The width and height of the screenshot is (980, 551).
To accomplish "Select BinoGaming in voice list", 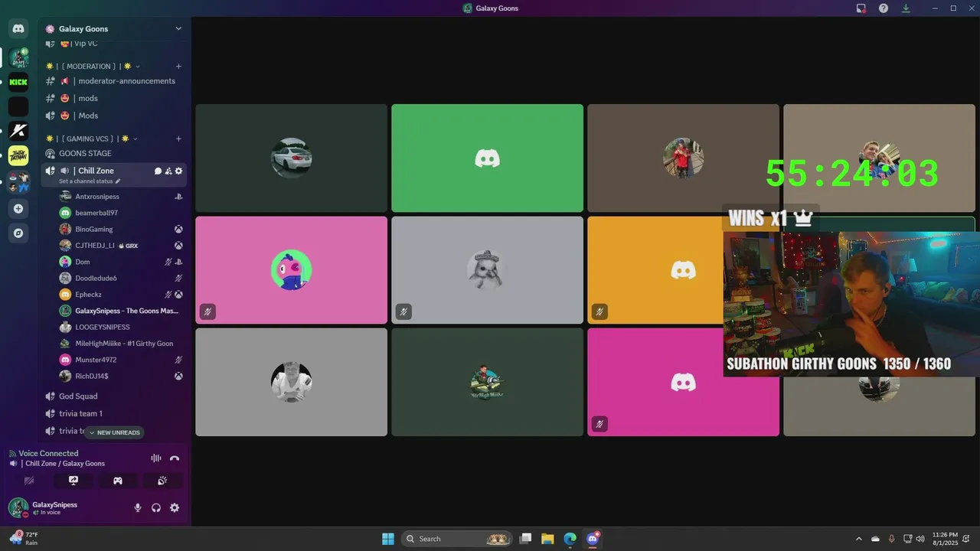I will (x=122, y=229).
